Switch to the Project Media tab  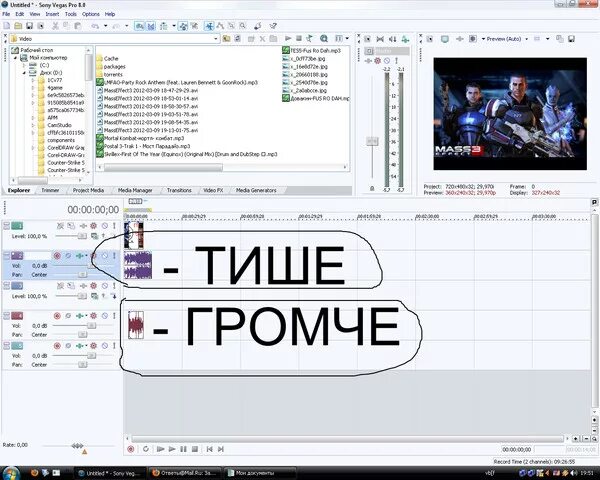pyautogui.click(x=88, y=190)
